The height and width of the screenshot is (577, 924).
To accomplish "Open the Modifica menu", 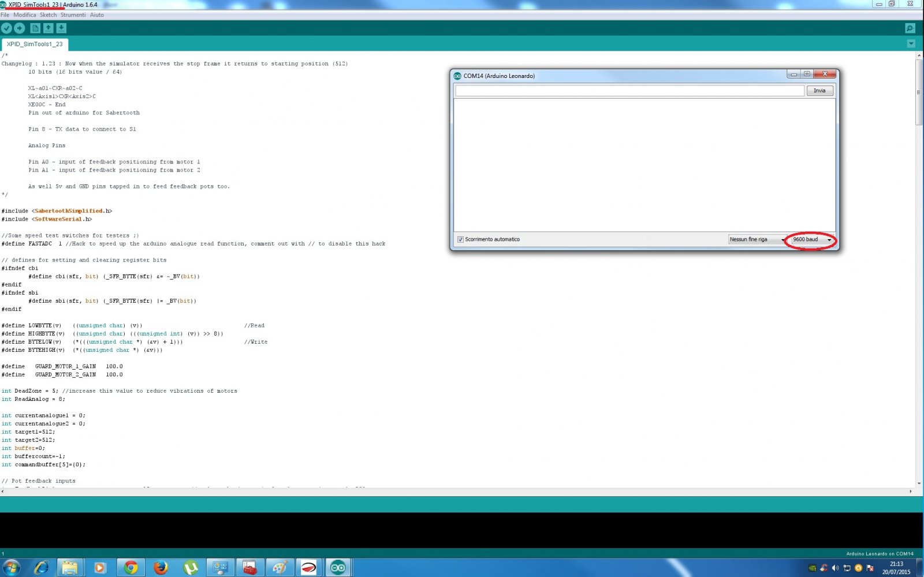I will pos(25,15).
